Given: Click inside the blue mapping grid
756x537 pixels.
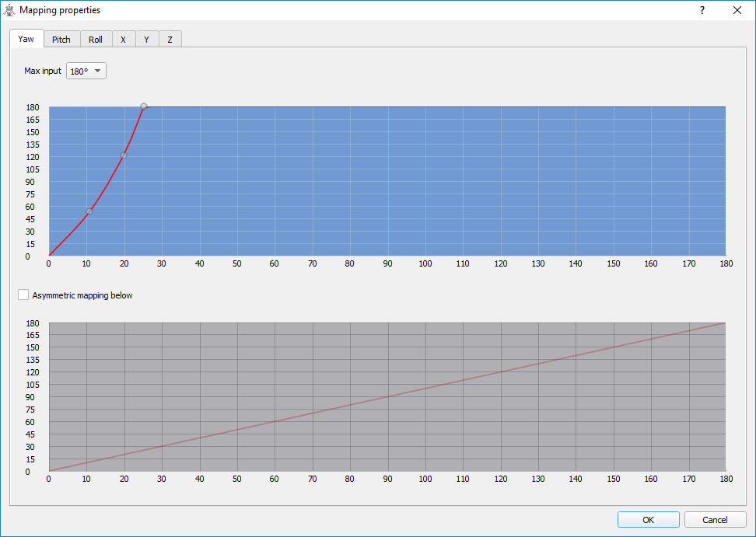Looking at the screenshot, I should [389, 179].
